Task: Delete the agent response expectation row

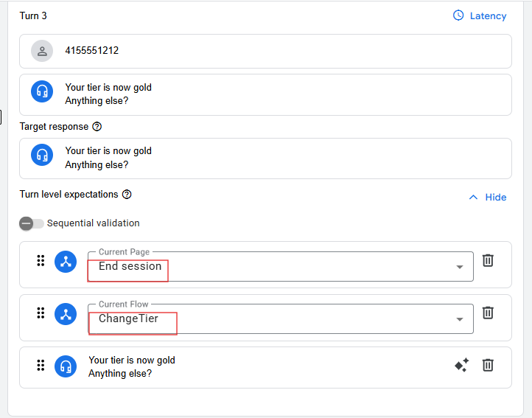Action: coord(488,365)
